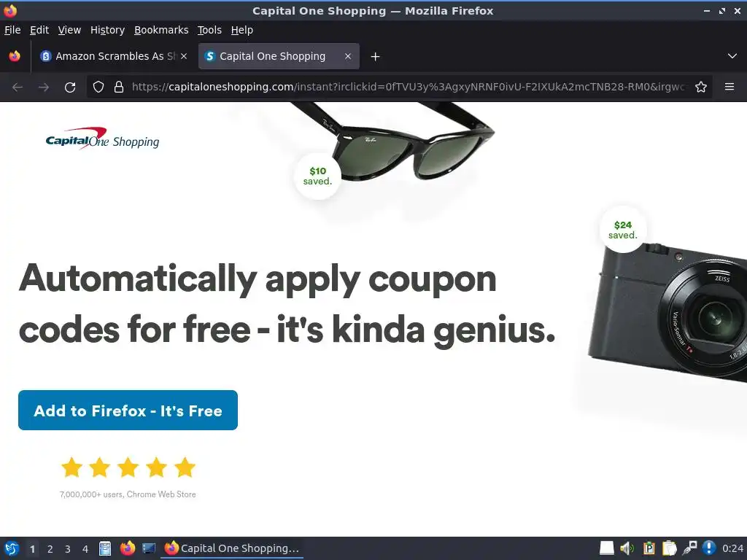This screenshot has width=747, height=560.
Task: Switch to workspace 3 in taskbar
Action: click(68, 549)
